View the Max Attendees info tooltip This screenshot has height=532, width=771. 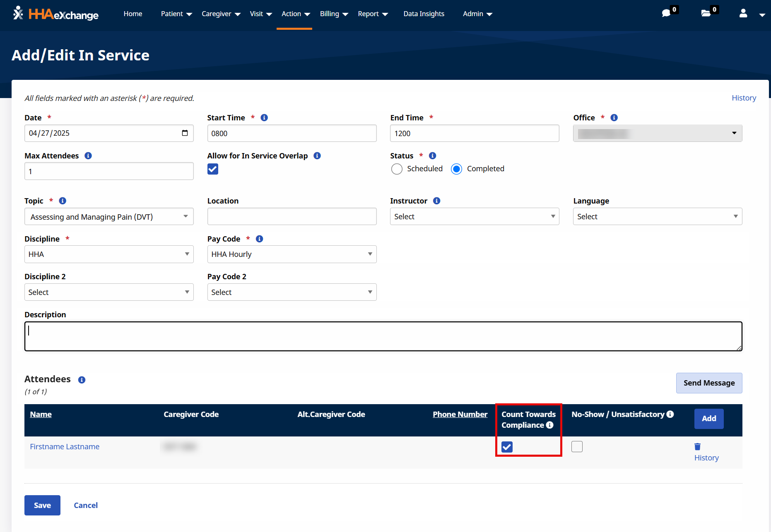(88, 156)
